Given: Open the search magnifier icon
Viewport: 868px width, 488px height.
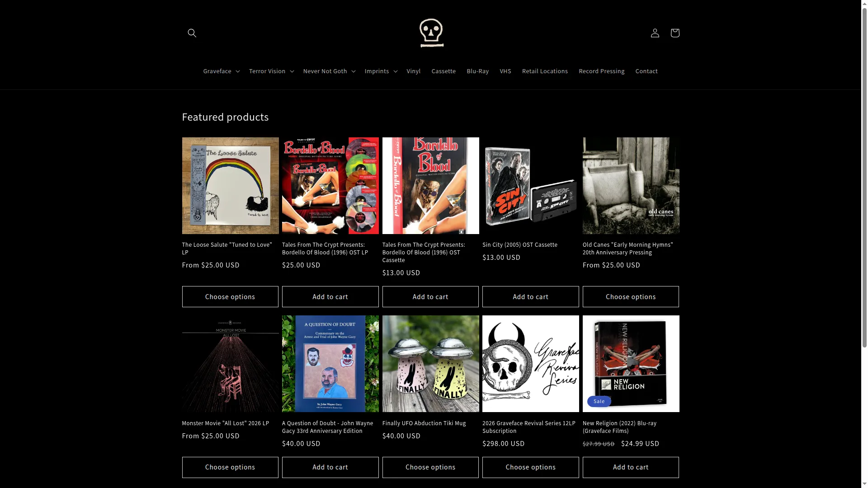Looking at the screenshot, I should pos(192,33).
